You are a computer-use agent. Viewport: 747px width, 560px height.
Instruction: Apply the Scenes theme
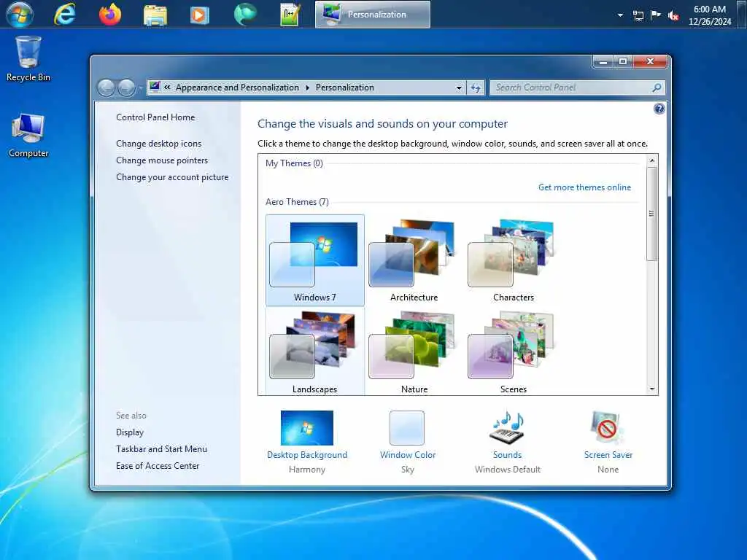pos(514,351)
